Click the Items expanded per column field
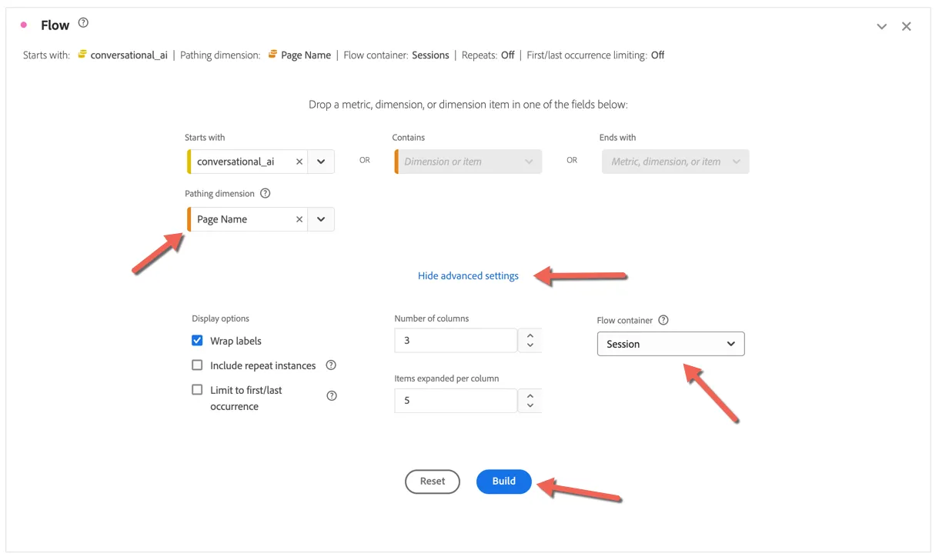Screen dimensions: 939x560 [456, 400]
